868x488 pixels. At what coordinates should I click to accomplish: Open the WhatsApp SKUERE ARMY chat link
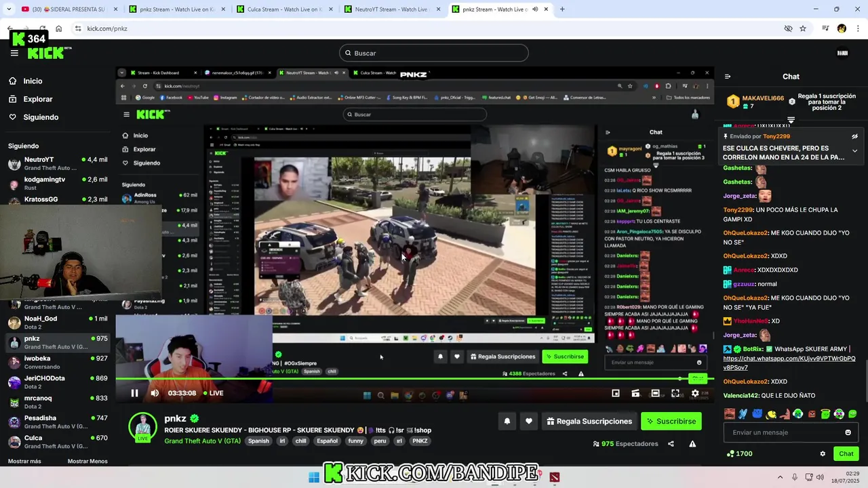(x=789, y=363)
